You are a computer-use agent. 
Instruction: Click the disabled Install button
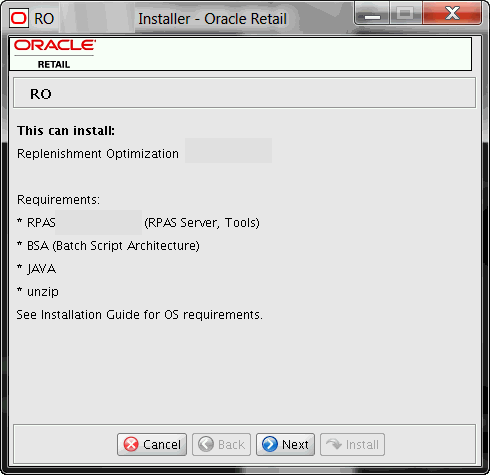point(352,444)
